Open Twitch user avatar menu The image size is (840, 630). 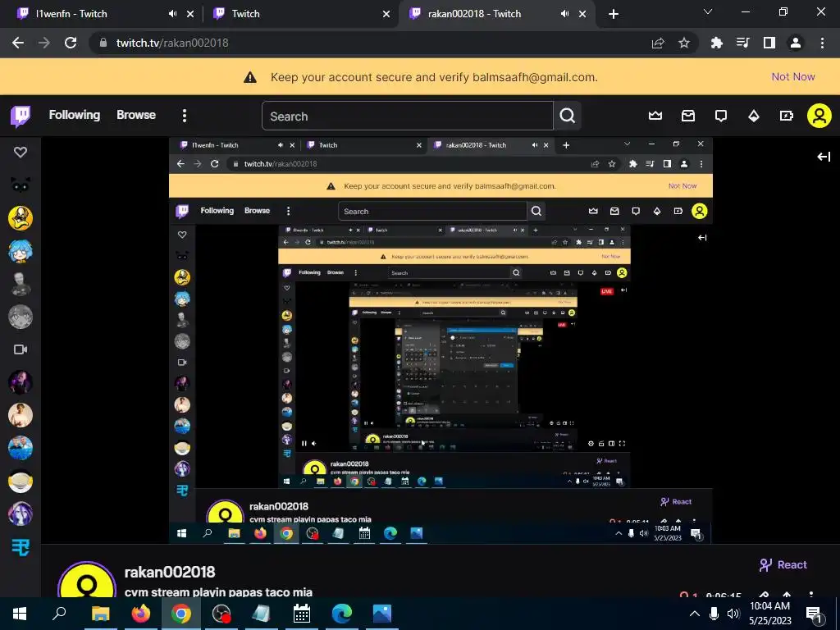tap(819, 116)
